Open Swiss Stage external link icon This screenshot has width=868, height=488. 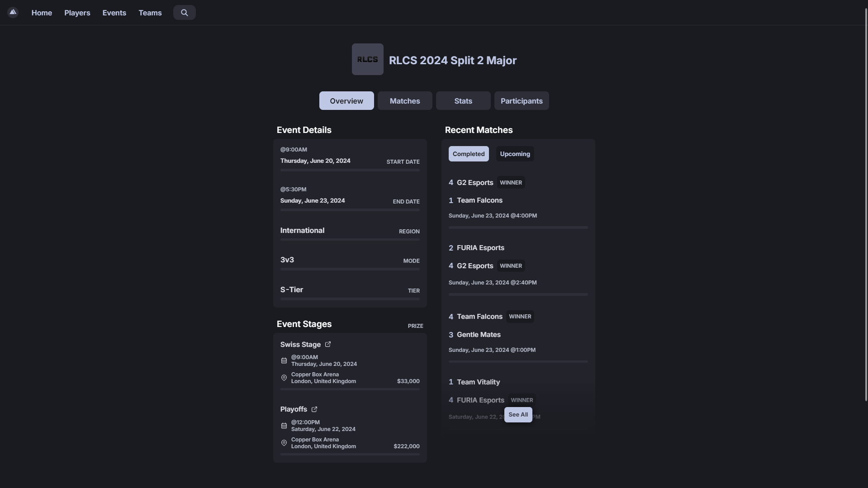click(328, 345)
